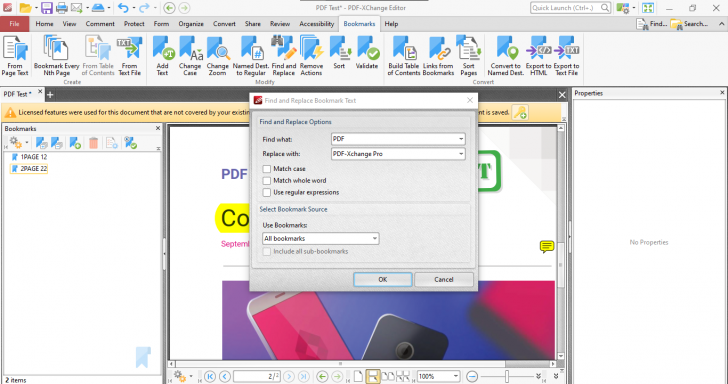Enable continuous page layout toggle
Image resolution: width=728 pixels, height=384 pixels.
click(372, 376)
